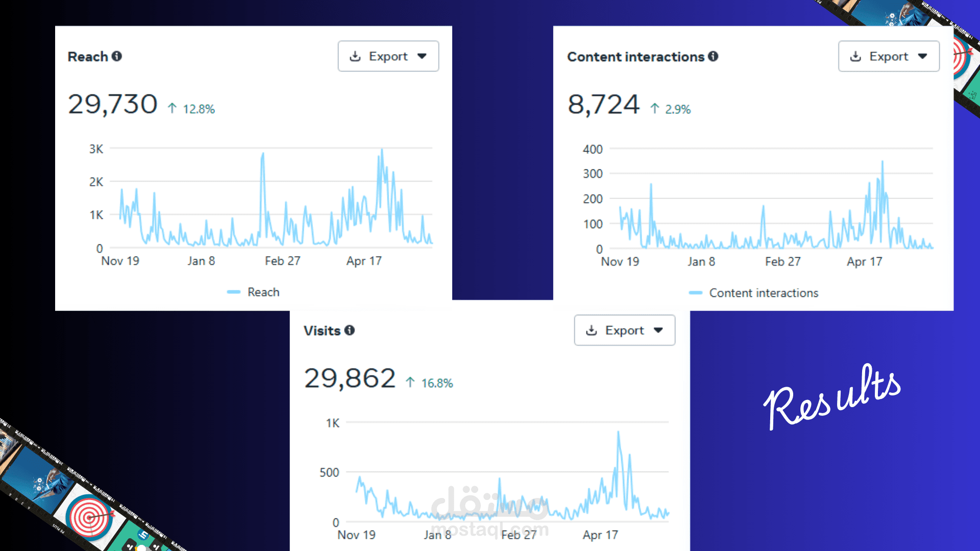Open the Content interactions info icon

[x=713, y=56]
